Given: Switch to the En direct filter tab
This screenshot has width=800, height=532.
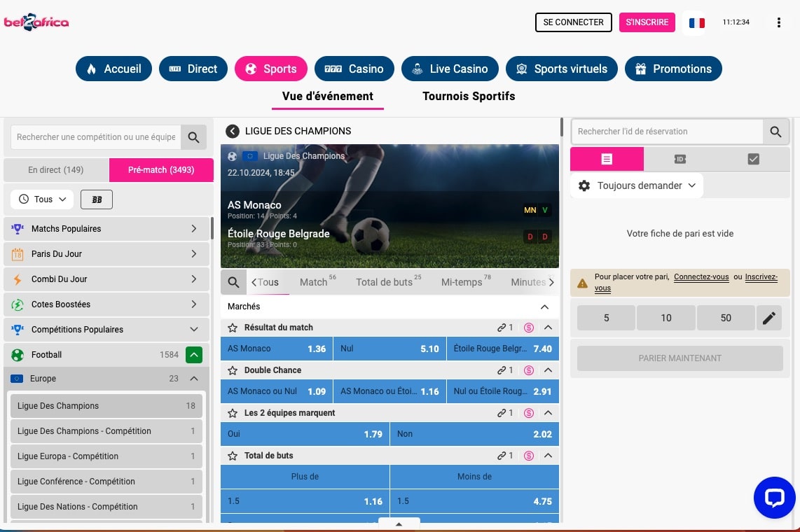Looking at the screenshot, I should click(56, 169).
